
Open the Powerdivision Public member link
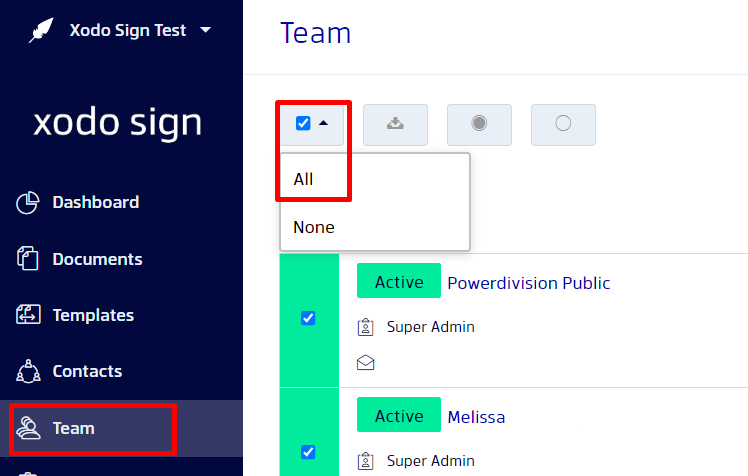[529, 283]
